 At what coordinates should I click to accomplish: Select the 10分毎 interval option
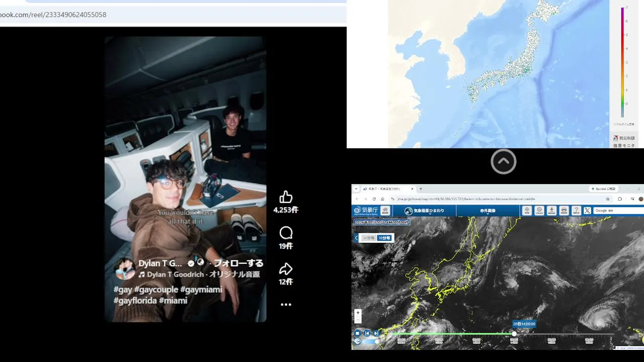pyautogui.click(x=384, y=238)
